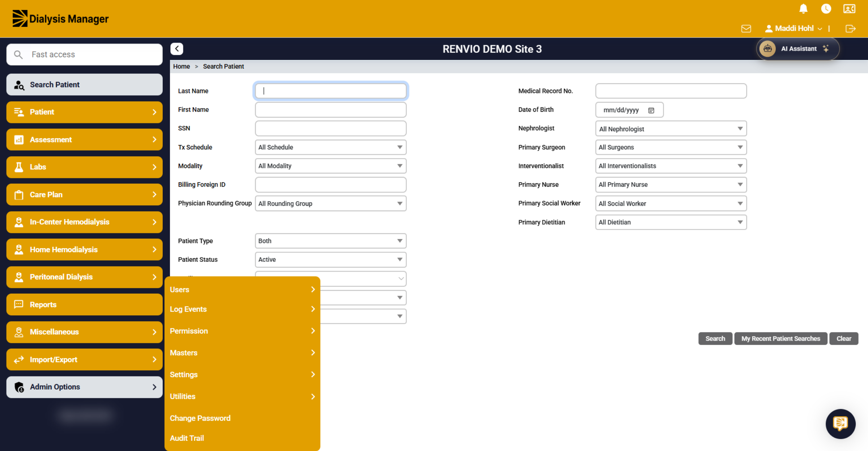Open the Tx Schedule dropdown

331,147
